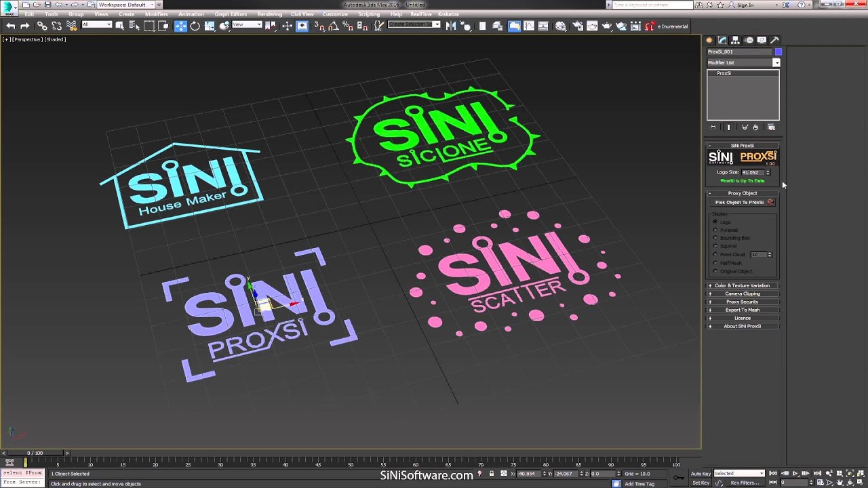
Task: Toggle the Auto Key button
Action: pyautogui.click(x=701, y=474)
